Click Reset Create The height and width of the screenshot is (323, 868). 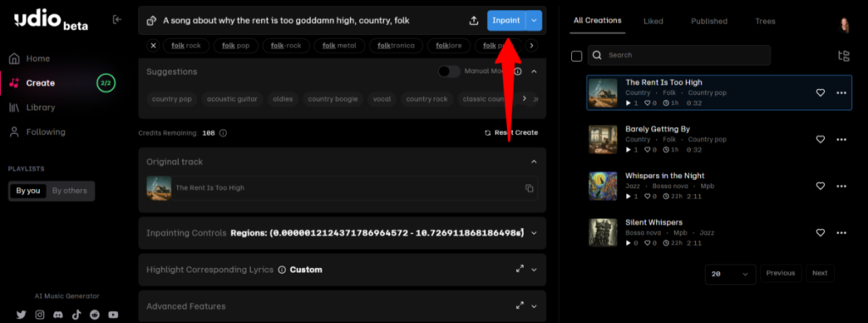coord(511,133)
